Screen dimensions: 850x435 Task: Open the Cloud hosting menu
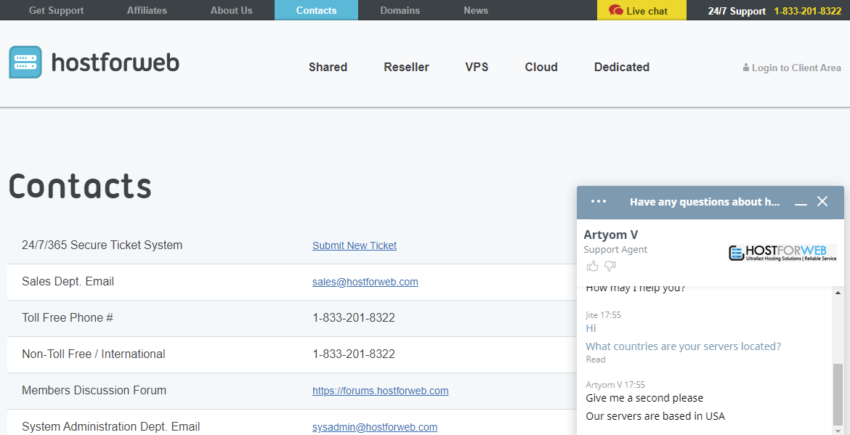pyautogui.click(x=541, y=67)
